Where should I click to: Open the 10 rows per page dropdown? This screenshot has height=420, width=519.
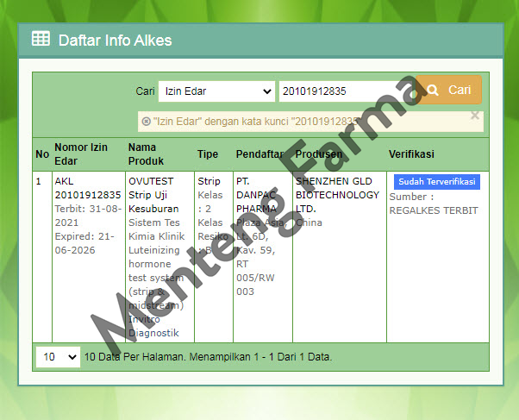tap(59, 357)
